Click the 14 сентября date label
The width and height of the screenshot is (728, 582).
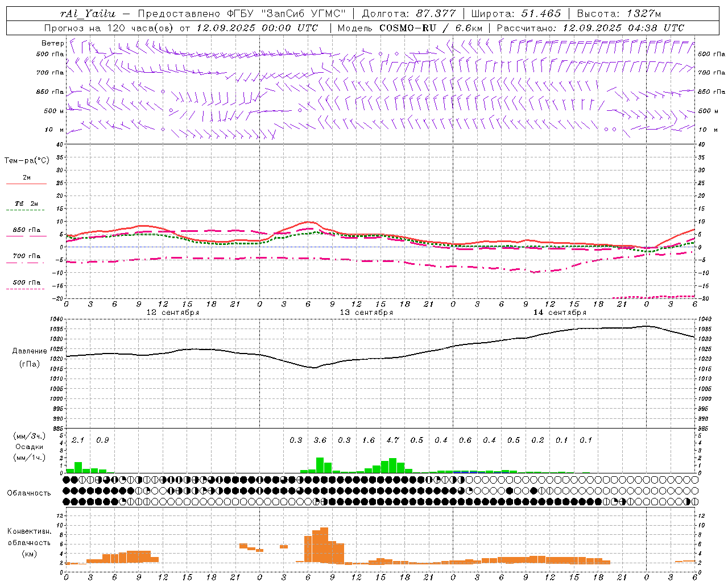tap(560, 313)
